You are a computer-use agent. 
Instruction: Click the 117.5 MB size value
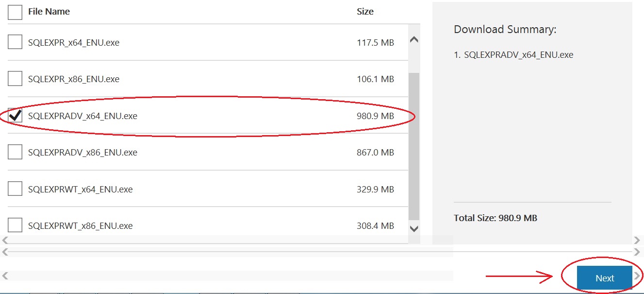coord(375,43)
